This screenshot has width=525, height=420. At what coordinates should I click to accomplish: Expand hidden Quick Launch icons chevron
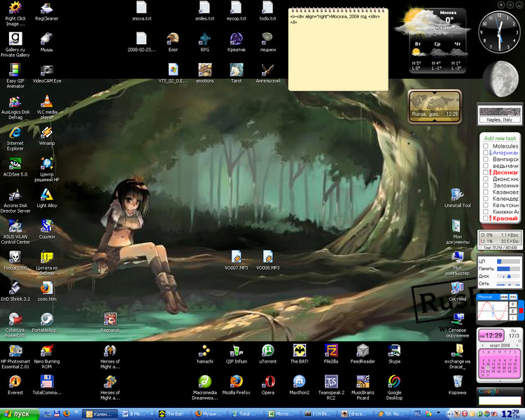click(76, 412)
